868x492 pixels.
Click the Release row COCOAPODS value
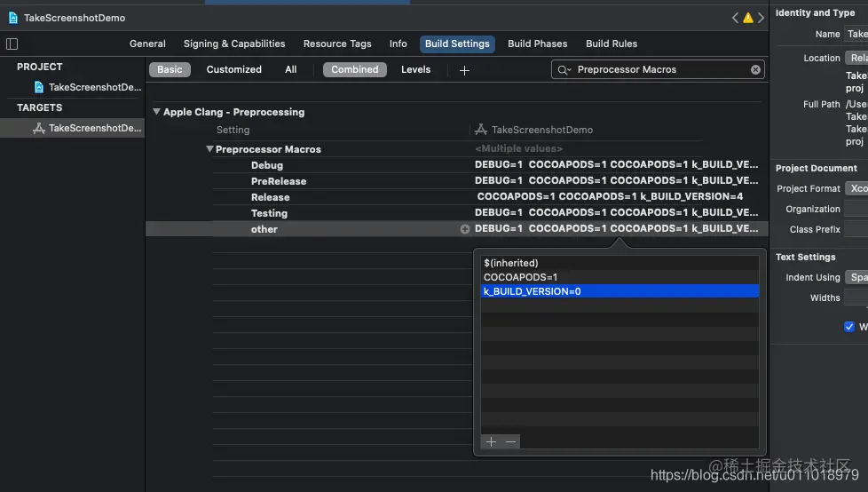tap(610, 196)
